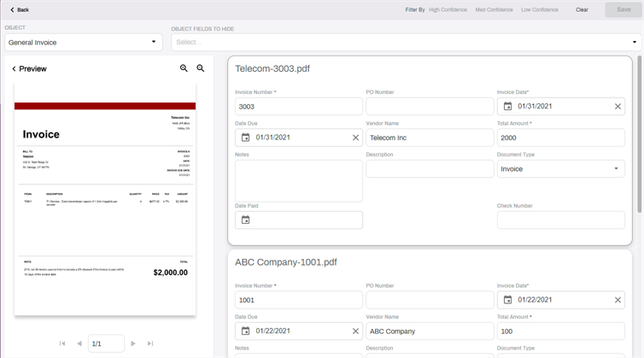Click the vertical scrollbar of invoice list

(639, 134)
